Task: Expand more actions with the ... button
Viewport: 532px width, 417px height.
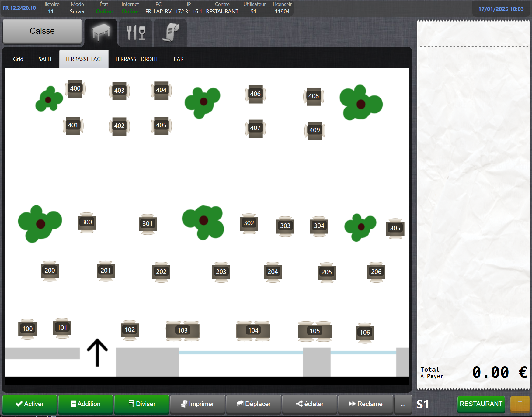Action: coord(403,404)
